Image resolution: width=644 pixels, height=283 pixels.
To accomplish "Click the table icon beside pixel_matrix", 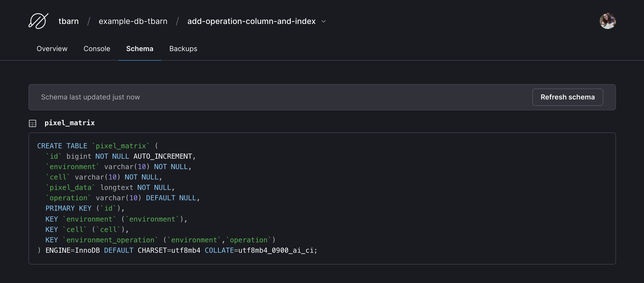I will [33, 123].
